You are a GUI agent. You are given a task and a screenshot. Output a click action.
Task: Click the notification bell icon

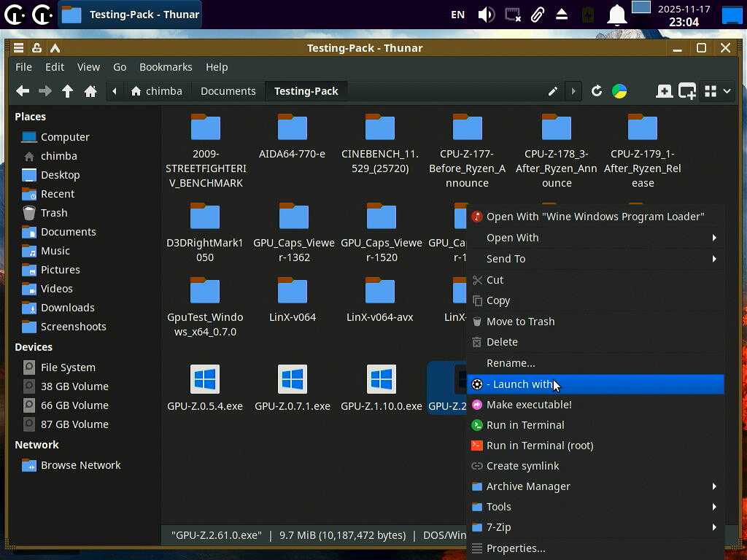[617, 15]
